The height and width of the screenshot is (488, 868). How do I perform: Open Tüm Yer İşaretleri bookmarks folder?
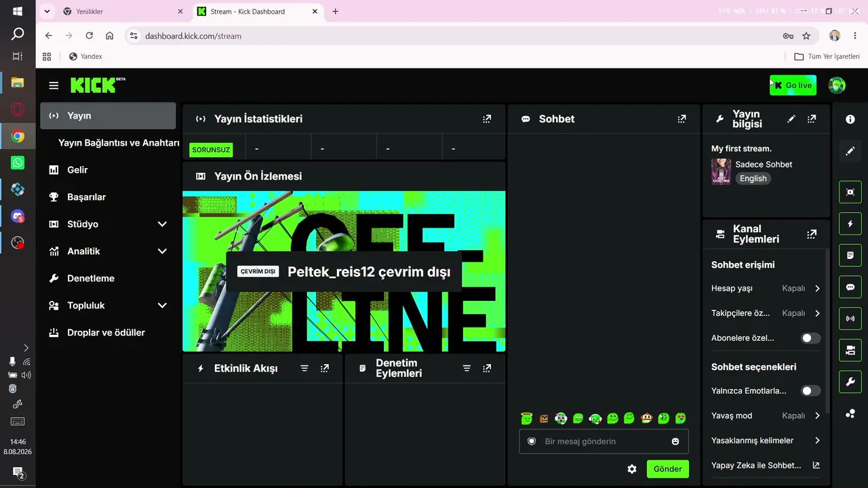(827, 57)
